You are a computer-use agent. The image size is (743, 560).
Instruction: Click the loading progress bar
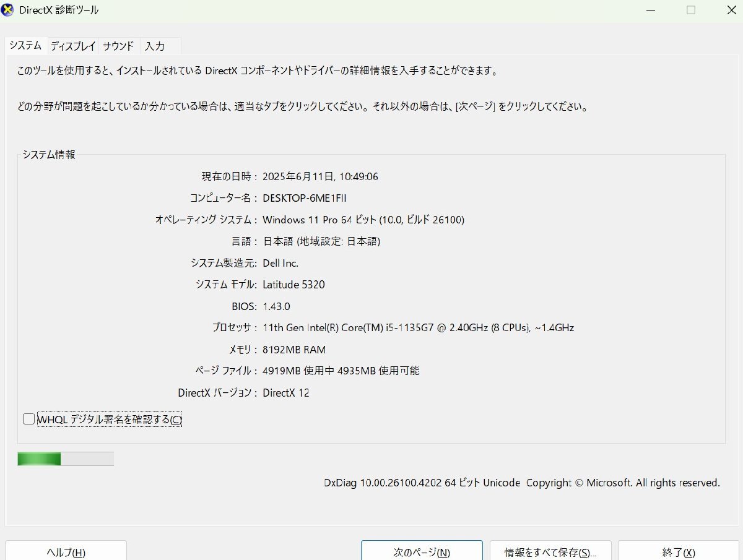[65, 459]
